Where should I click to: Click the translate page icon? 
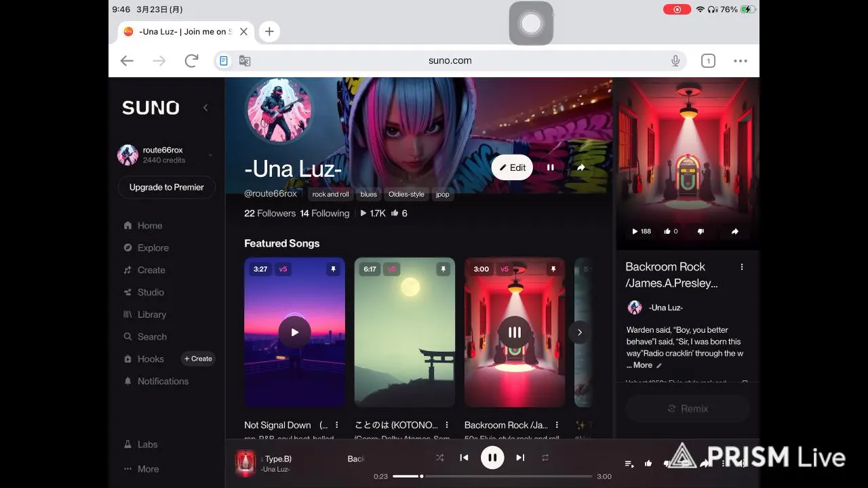tap(245, 60)
